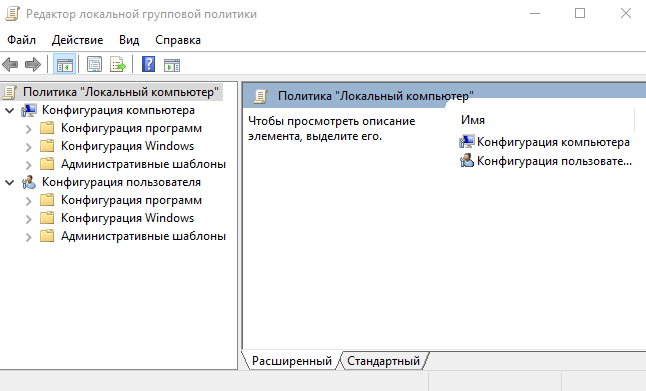The width and height of the screenshot is (646, 391).
Task: Go forward using the Forward arrow toolbar icon
Action: point(33,65)
